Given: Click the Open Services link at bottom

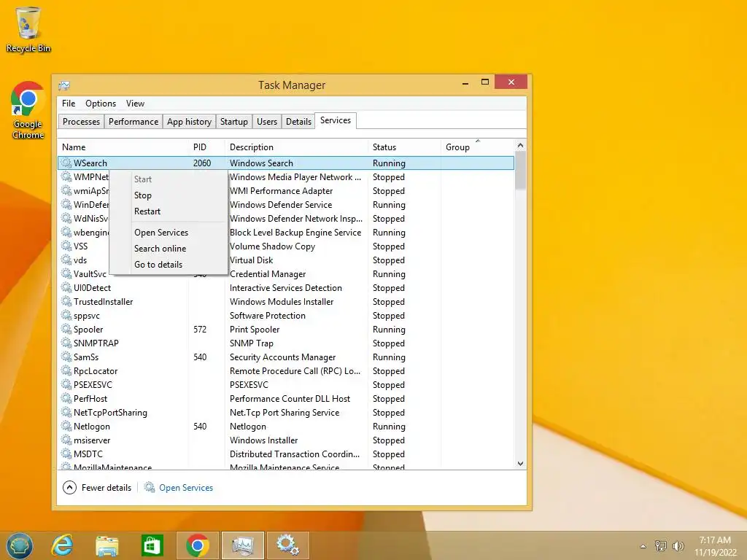Looking at the screenshot, I should click(x=186, y=488).
